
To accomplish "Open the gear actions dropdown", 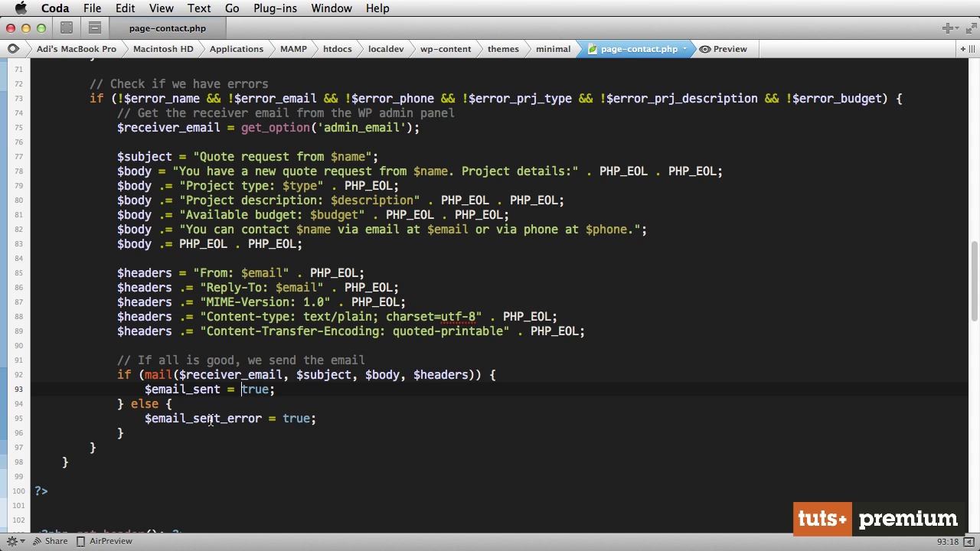I will [x=15, y=541].
